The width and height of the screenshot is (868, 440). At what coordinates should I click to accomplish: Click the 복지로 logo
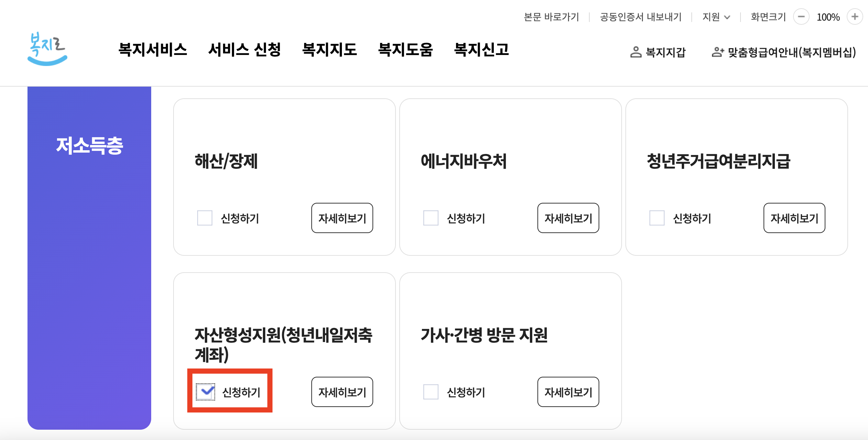click(x=47, y=49)
